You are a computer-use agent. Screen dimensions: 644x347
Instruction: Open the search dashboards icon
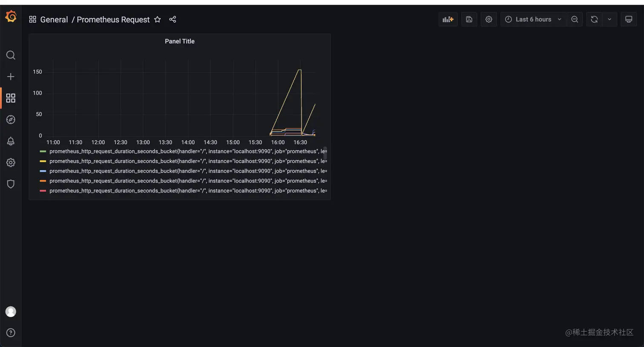point(11,55)
